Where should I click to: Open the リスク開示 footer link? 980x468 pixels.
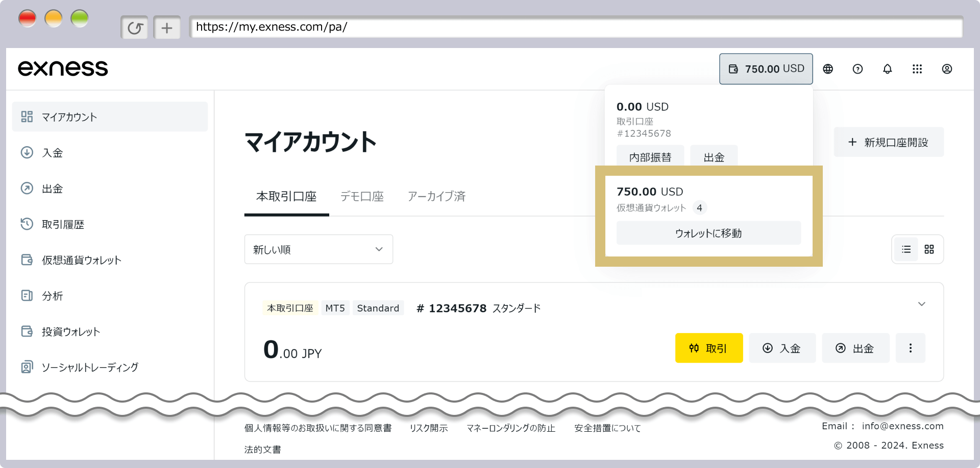pyautogui.click(x=429, y=428)
